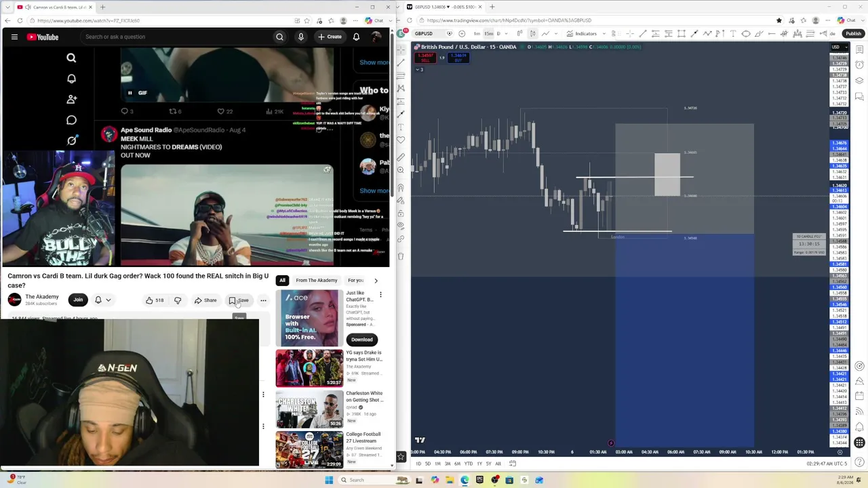Open the YouTube hamburger guide menu
The width and height of the screenshot is (868, 488).
[14, 37]
